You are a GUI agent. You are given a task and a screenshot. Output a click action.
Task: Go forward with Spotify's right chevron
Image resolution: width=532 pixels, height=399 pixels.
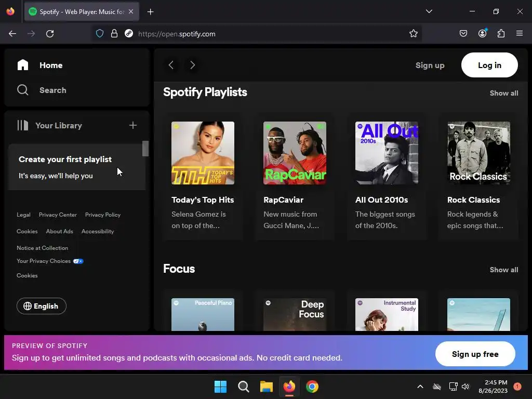coord(192,65)
